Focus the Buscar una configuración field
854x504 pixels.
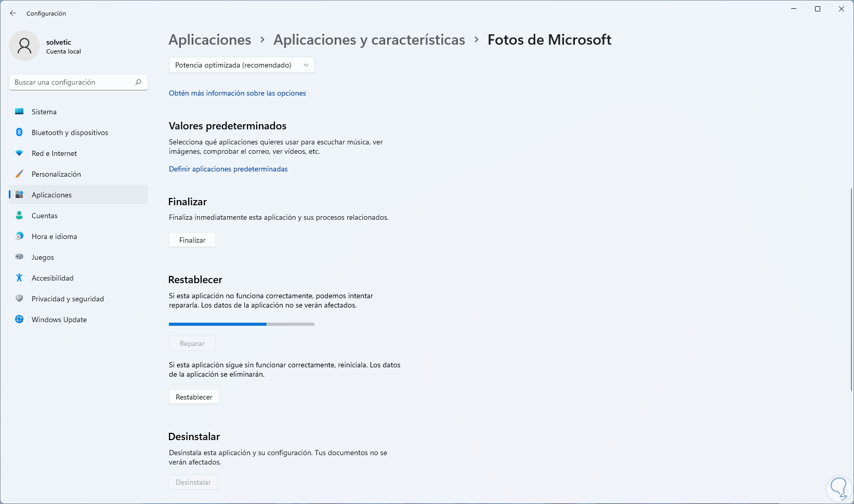[78, 82]
